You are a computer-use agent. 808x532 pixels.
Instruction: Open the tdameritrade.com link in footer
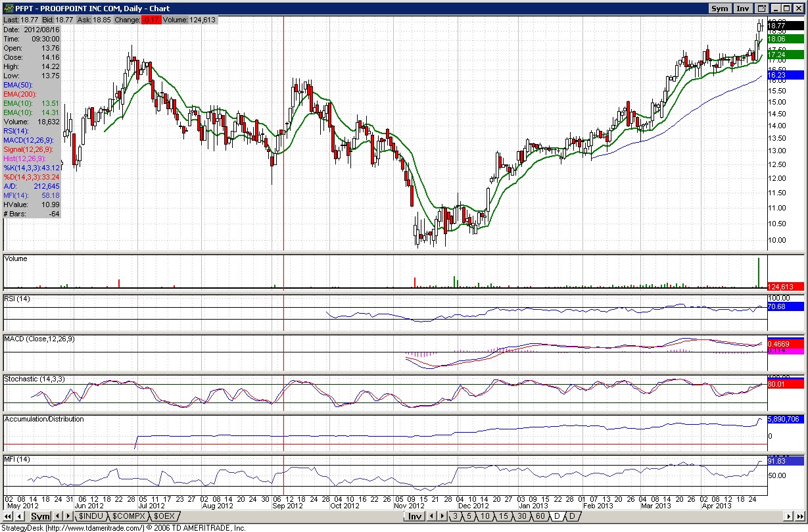coord(97,527)
